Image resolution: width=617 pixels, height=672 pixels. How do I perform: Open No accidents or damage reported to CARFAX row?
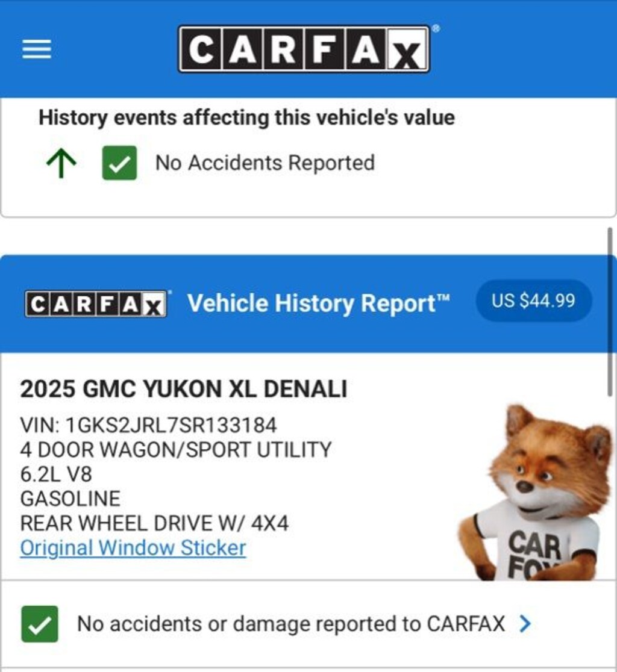[308, 624]
